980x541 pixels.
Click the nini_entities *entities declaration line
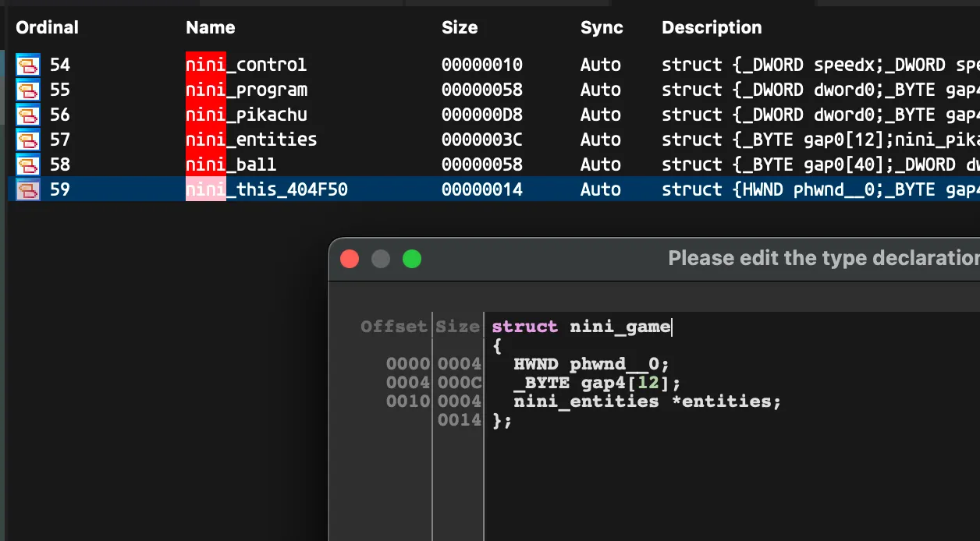click(x=648, y=401)
